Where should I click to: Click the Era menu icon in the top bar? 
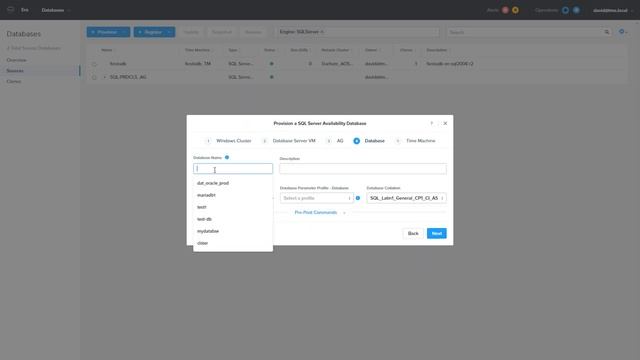point(11,10)
